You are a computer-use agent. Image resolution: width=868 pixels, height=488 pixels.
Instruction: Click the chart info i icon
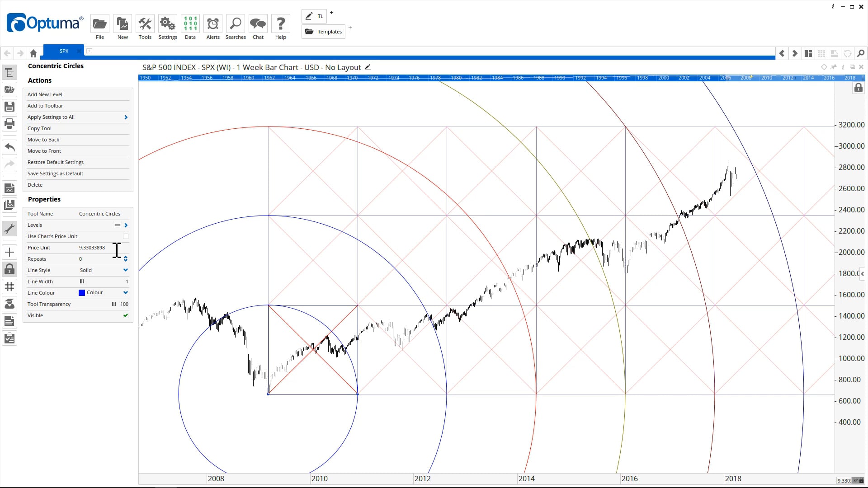tap(843, 67)
